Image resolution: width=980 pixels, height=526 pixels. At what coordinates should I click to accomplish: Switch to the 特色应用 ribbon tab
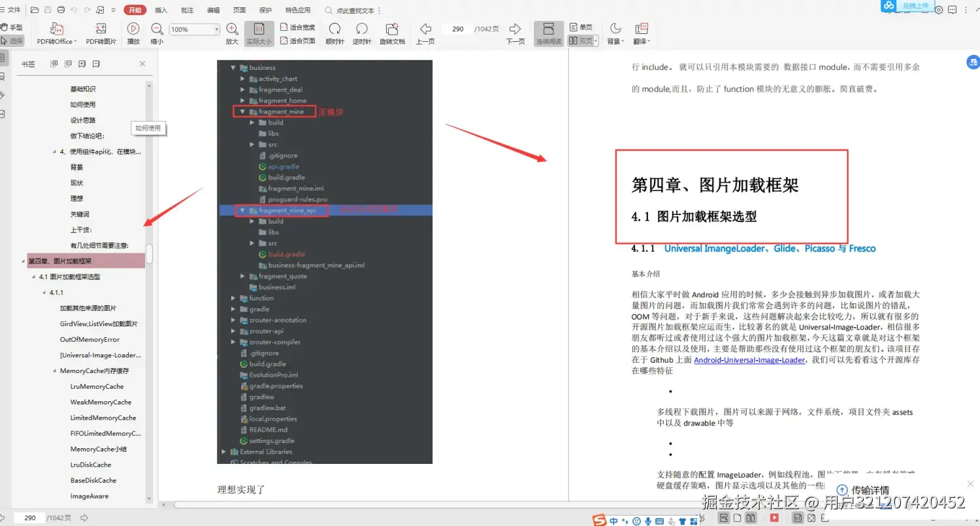tap(298, 10)
